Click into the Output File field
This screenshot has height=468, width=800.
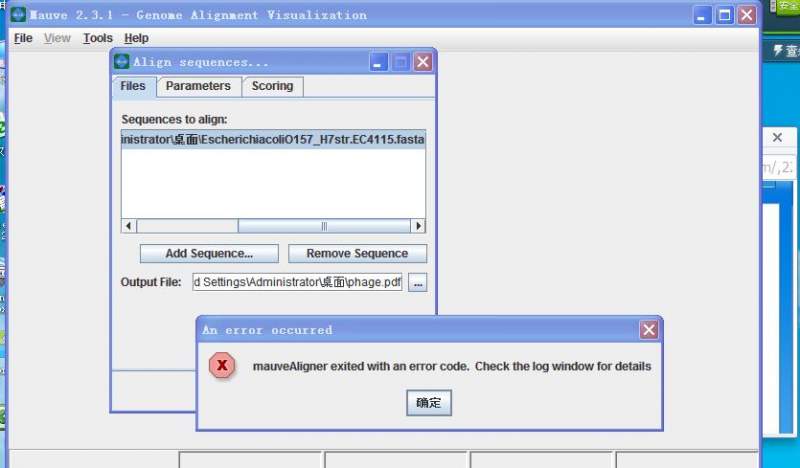pos(297,282)
